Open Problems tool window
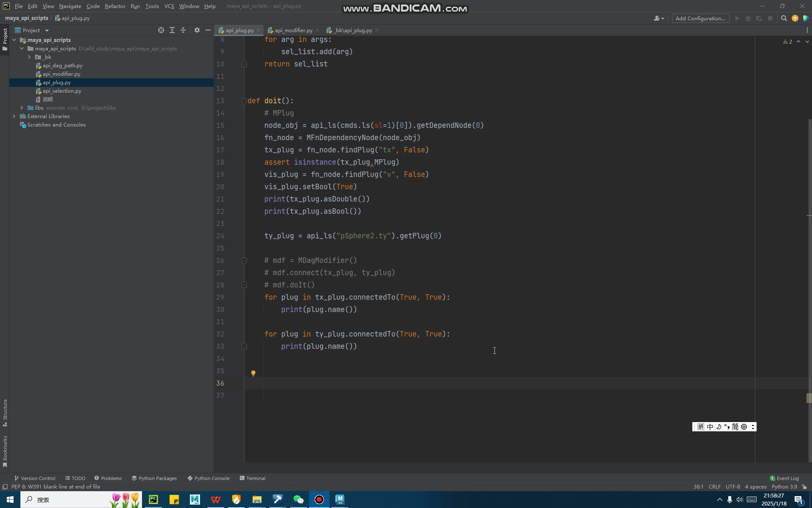The image size is (812, 508). coord(108,478)
